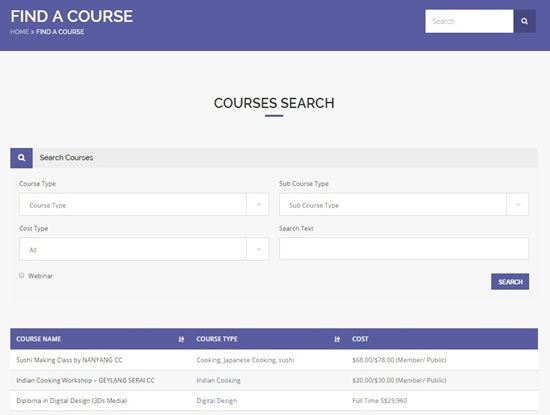
Task: Click the Search Courses magnifier icon
Action: coord(21,158)
